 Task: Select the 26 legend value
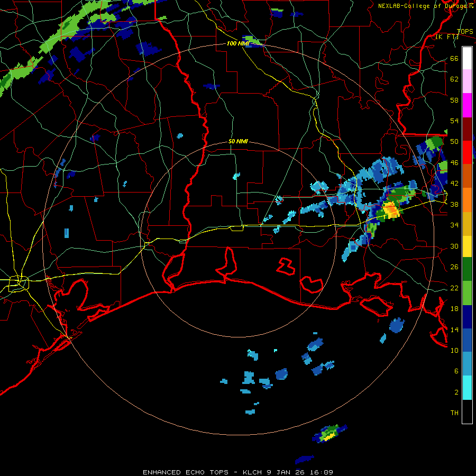454,267
